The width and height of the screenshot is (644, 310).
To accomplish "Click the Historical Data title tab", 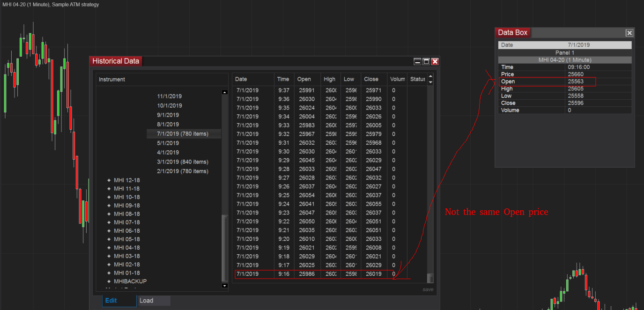I will point(116,61).
